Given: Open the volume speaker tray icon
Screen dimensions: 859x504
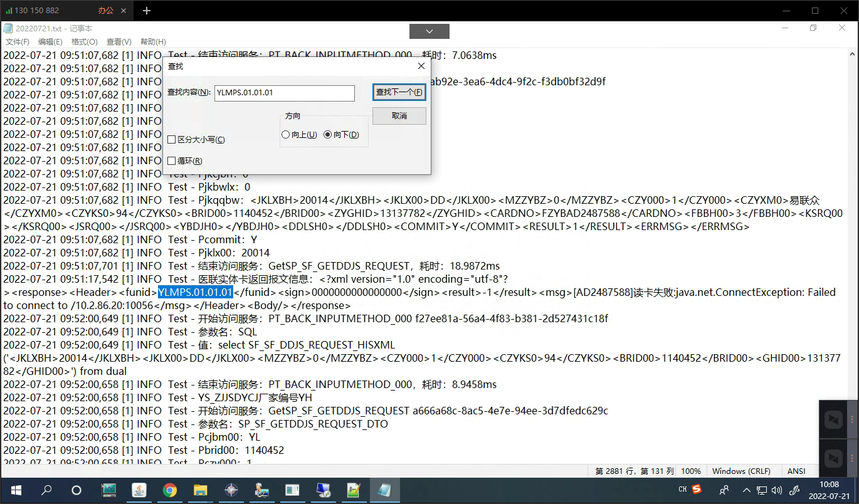Looking at the screenshot, I should (x=777, y=490).
